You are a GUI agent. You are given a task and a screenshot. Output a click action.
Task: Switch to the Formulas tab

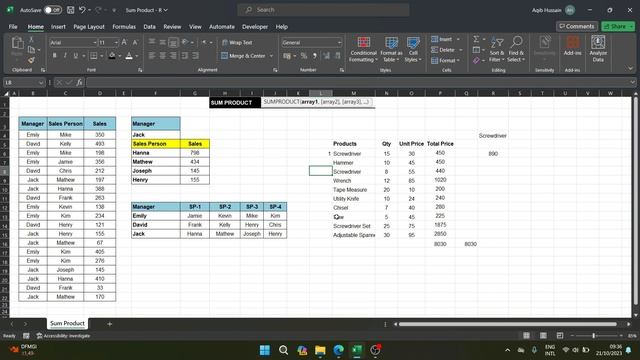coord(124,27)
